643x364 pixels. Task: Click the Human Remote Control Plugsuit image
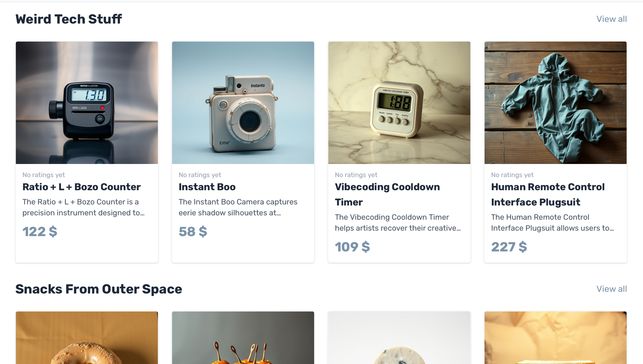tap(556, 103)
